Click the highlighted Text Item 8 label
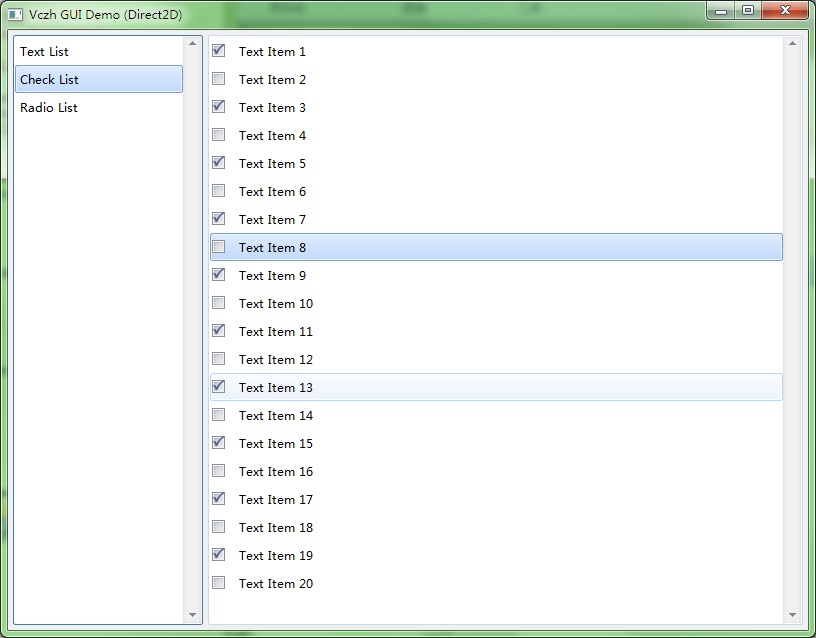 pos(272,248)
